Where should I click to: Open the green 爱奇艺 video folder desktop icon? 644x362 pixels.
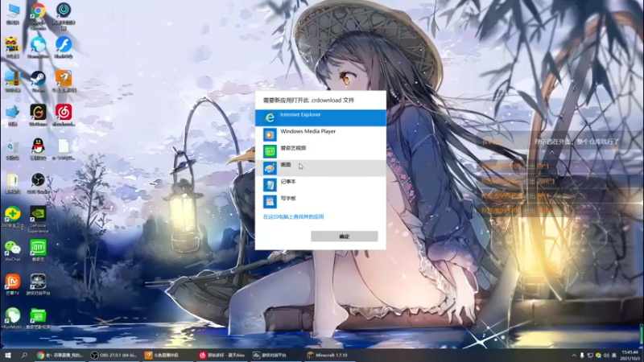click(38, 318)
